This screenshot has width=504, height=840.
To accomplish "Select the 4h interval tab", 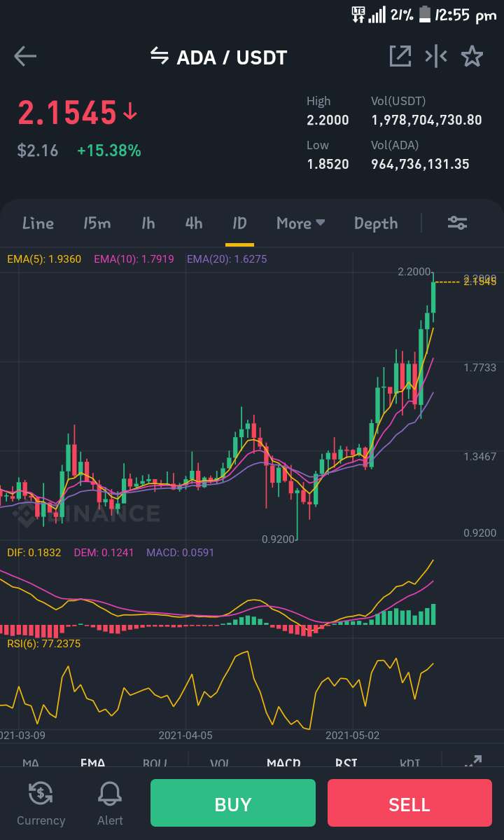I will point(194,223).
